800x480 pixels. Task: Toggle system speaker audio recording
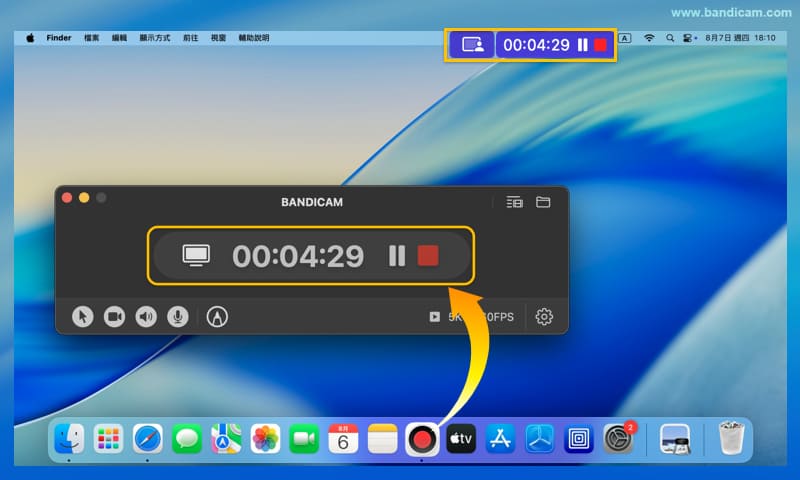click(146, 317)
